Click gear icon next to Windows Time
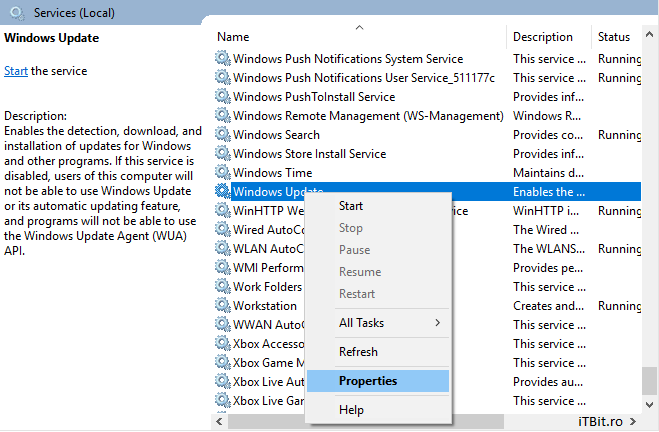The width and height of the screenshot is (659, 432). coord(222,173)
